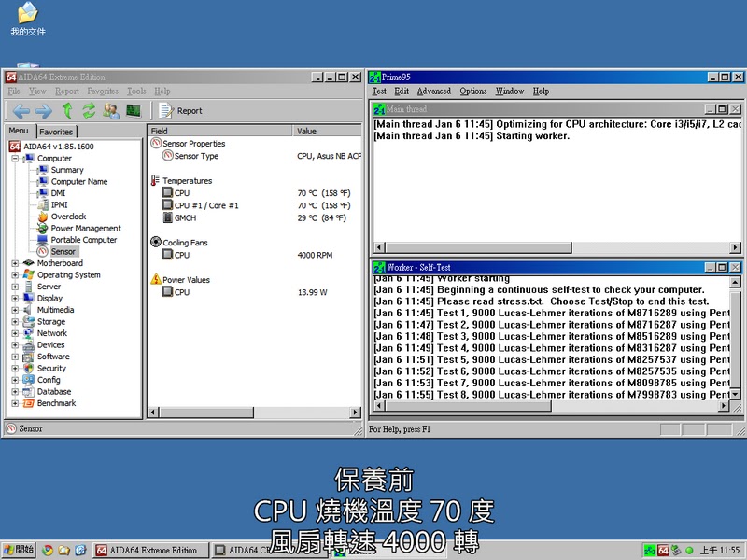The image size is (747, 560).
Task: Click the Chrome quick launch icon
Action: 48,551
